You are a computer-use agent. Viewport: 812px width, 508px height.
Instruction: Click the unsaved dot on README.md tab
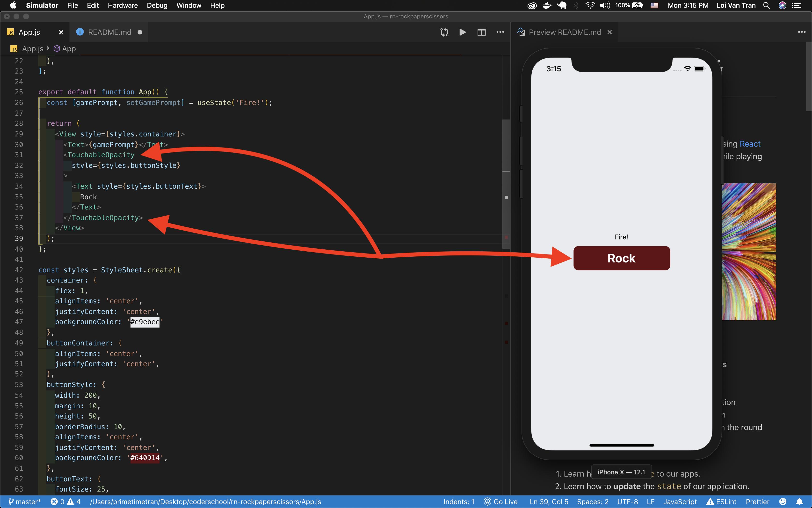click(x=140, y=32)
